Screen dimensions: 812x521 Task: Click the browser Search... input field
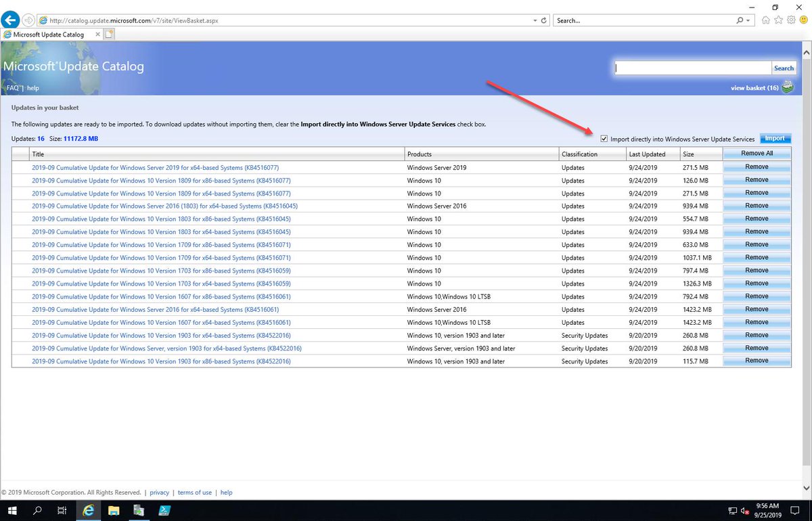click(x=644, y=20)
